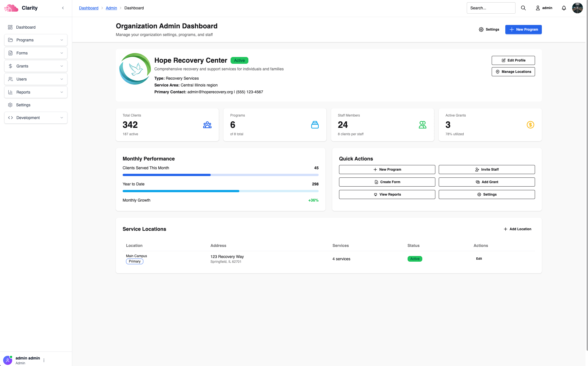Click the user avatar photo in the top right
This screenshot has height=366, width=588.
point(577,8)
